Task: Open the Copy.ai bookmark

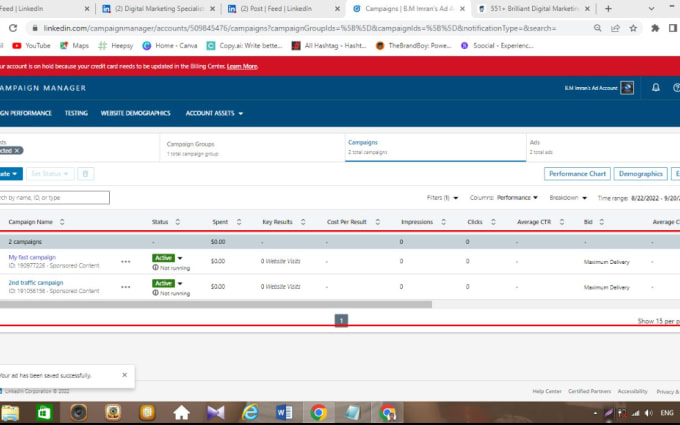Action: coord(244,46)
